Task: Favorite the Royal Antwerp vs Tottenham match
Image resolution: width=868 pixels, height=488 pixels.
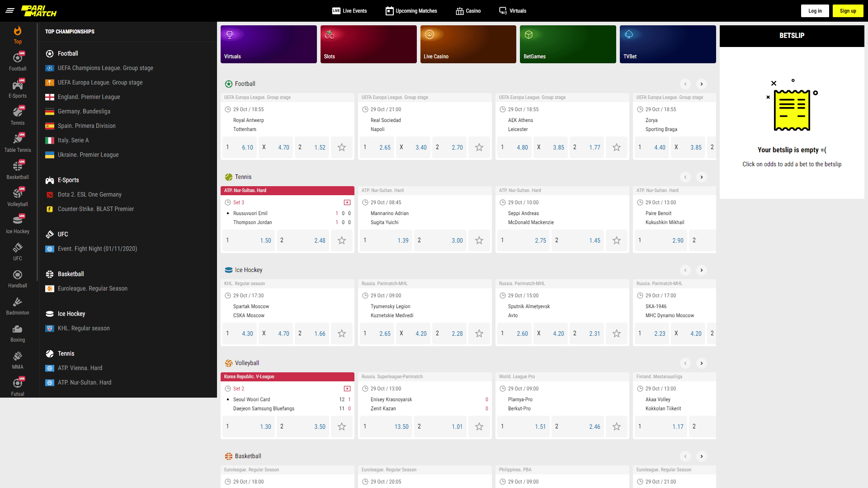Action: click(x=342, y=147)
